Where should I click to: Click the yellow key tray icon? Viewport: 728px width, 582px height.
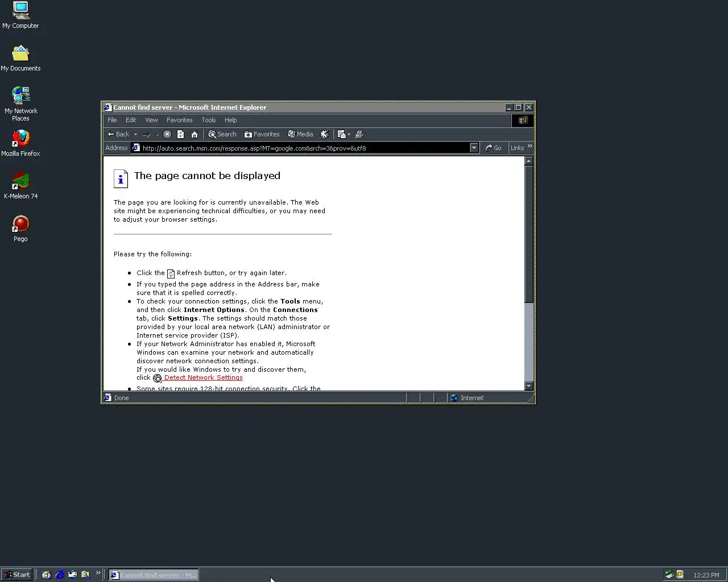tap(680, 575)
